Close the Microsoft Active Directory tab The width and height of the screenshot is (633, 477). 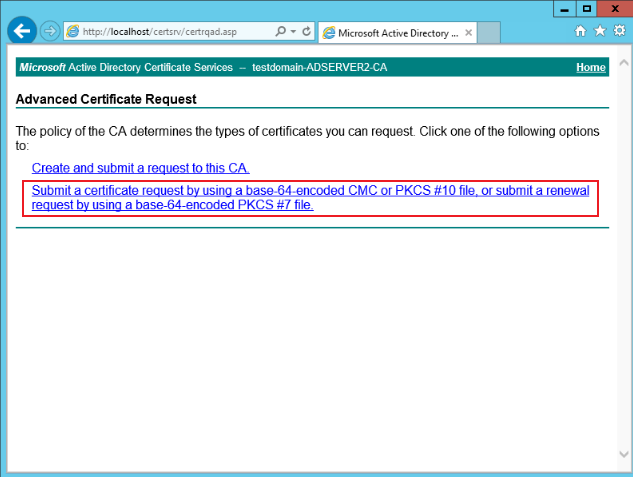pos(468,33)
